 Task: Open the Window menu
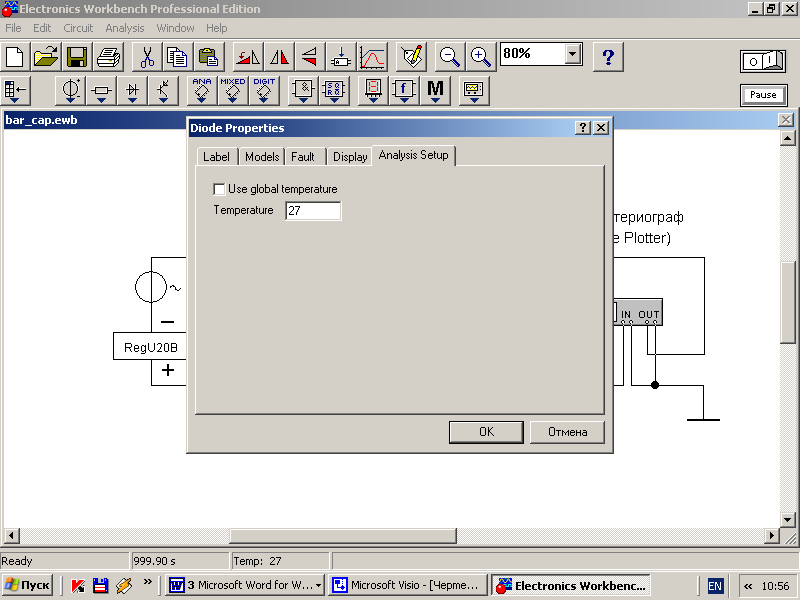(175, 28)
